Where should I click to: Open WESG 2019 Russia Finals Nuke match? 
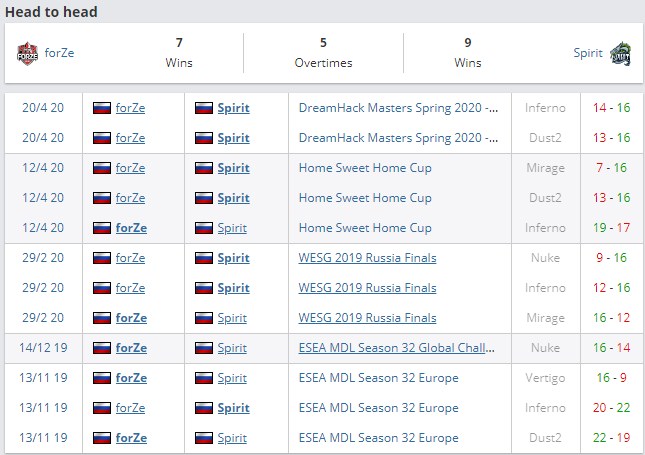click(367, 258)
